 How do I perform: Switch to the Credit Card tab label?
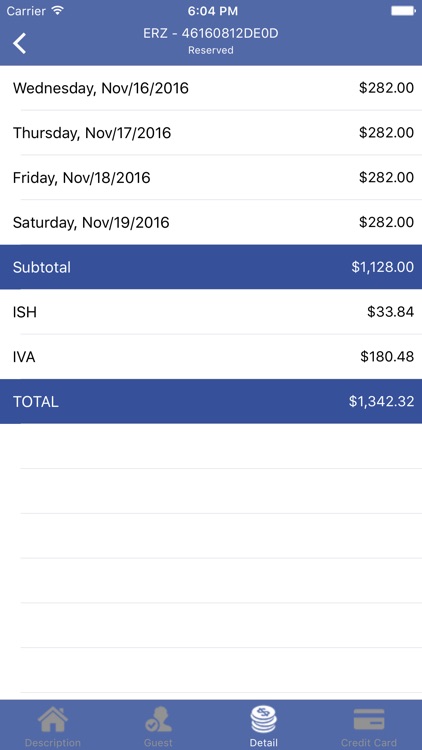click(369, 743)
